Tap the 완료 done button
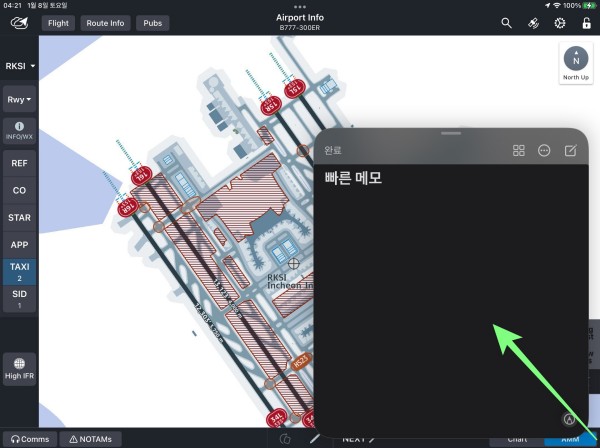This screenshot has height=448, width=600. (333, 150)
